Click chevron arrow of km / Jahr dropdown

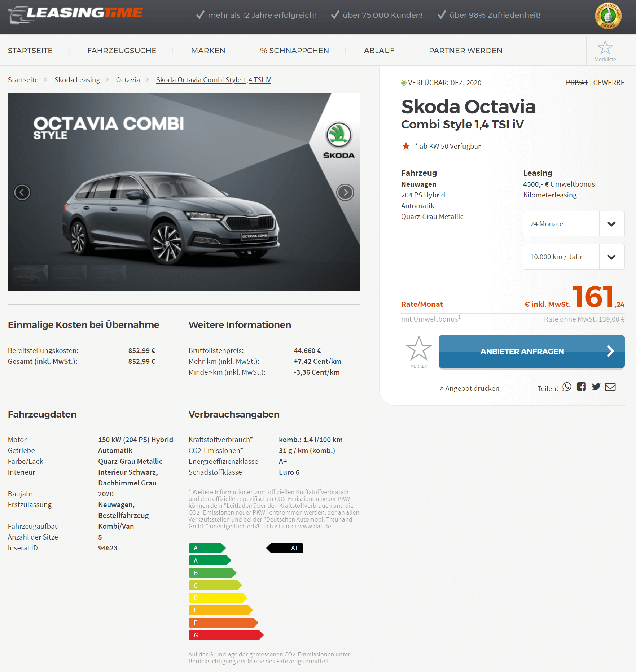pyautogui.click(x=611, y=257)
